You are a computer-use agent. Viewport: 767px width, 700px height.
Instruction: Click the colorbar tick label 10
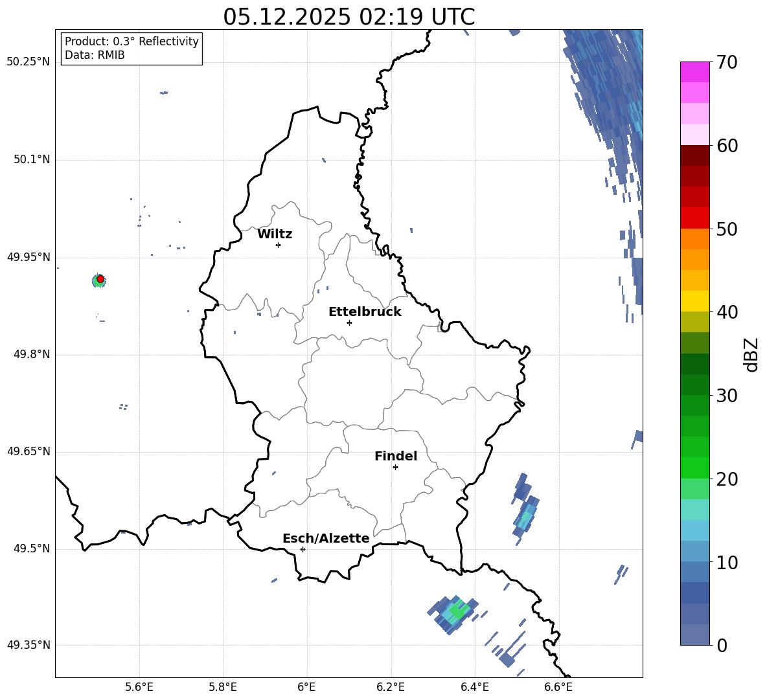coord(727,562)
